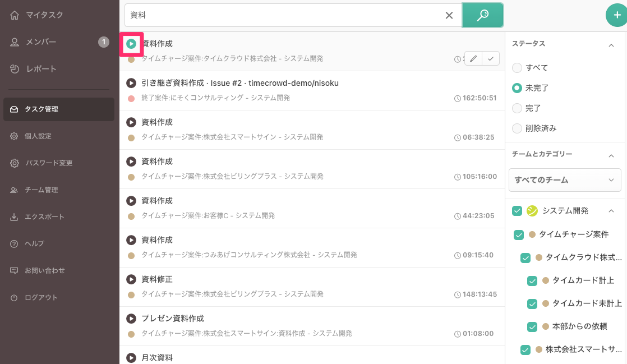
Task: Run the search with the magnifier button
Action: (483, 16)
